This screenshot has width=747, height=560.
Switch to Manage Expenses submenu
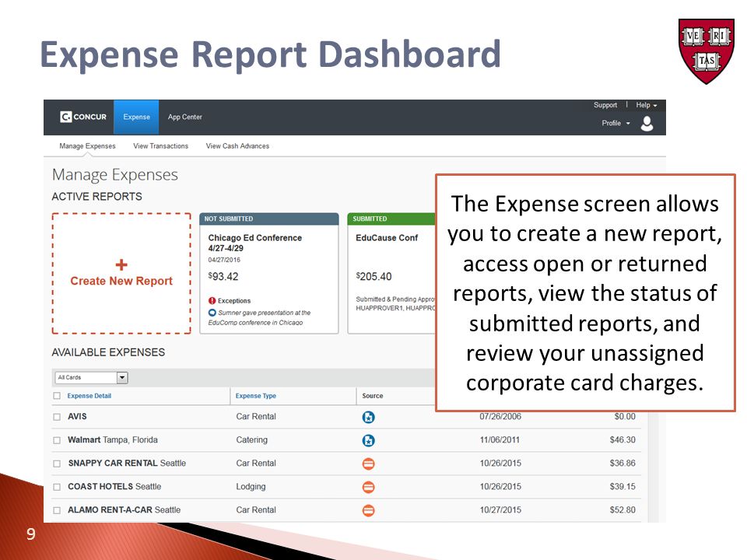pos(87,145)
